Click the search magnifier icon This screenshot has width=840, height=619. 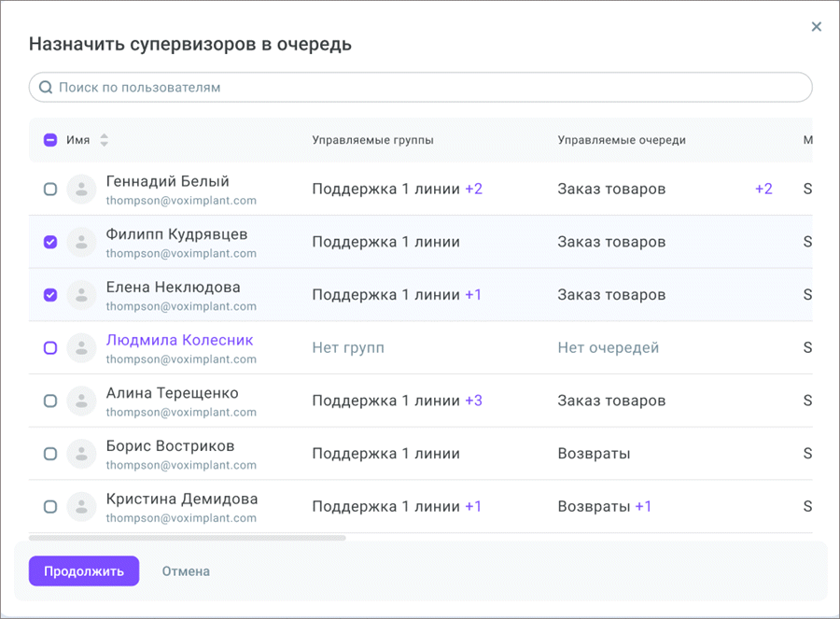pos(46,88)
